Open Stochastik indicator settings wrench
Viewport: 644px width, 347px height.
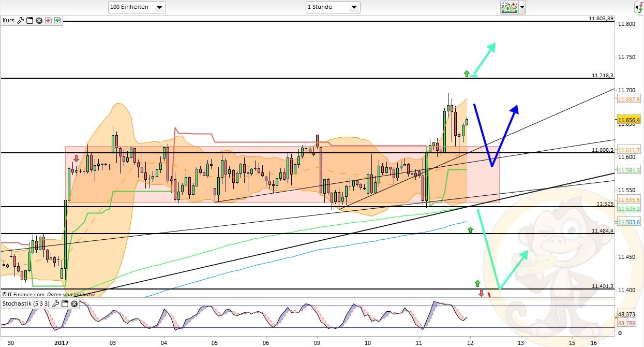56,303
